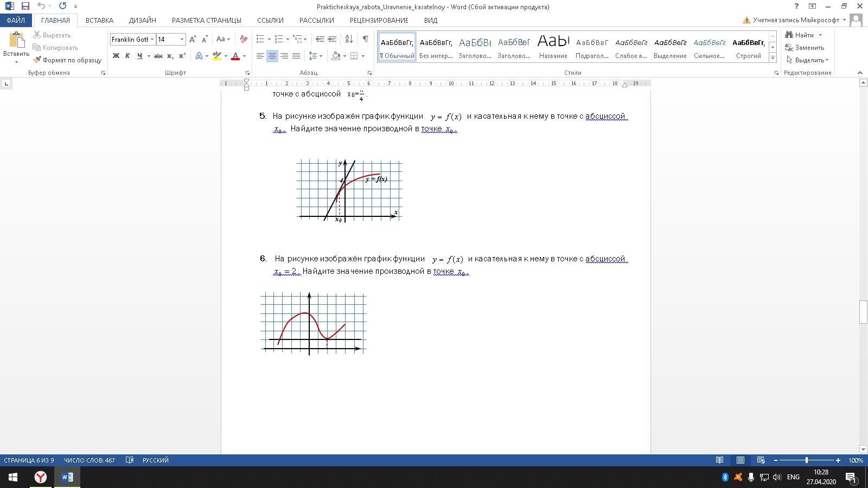The image size is (868, 488).
Task: Align text to the left
Action: coord(260,56)
